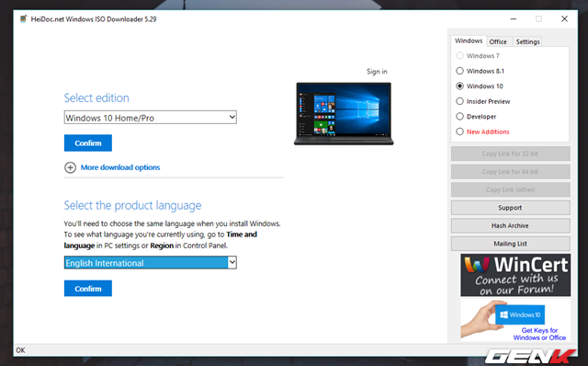Open the Settings tab
The height and width of the screenshot is (366, 588).
pyautogui.click(x=527, y=41)
